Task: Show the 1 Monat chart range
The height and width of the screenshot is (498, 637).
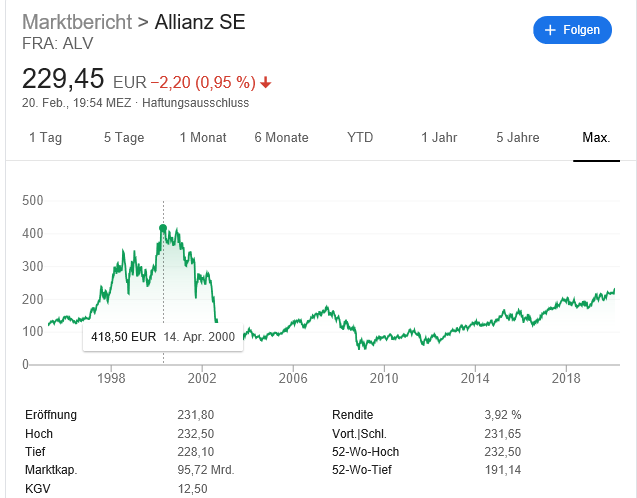Action: 203,138
